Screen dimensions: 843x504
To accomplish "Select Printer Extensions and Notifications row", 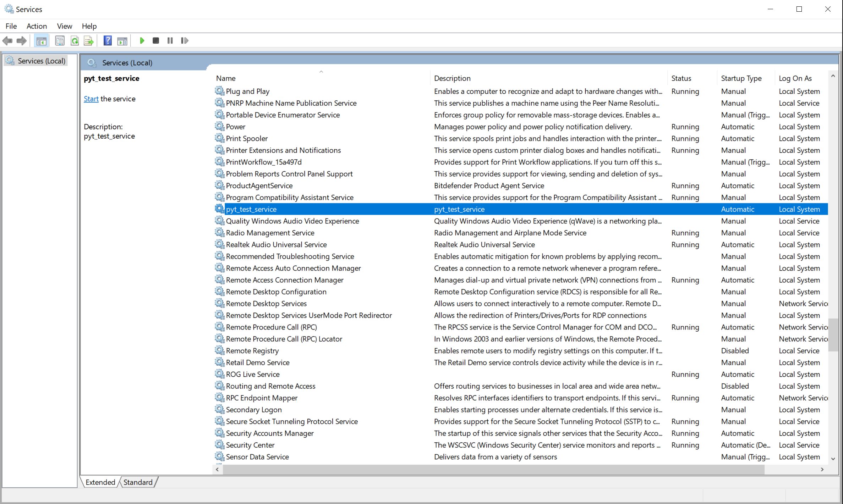I will coord(521,150).
